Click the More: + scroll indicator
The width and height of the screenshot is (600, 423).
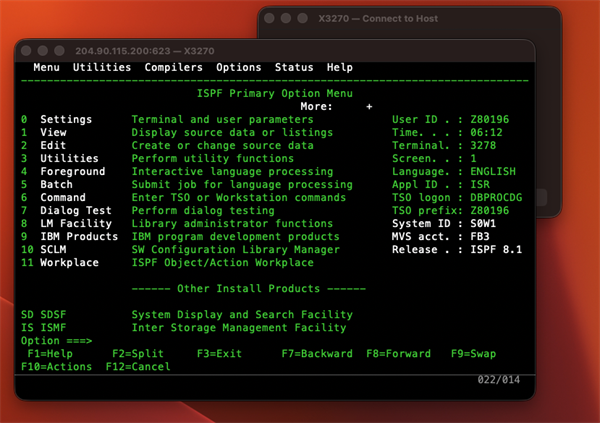click(x=336, y=106)
